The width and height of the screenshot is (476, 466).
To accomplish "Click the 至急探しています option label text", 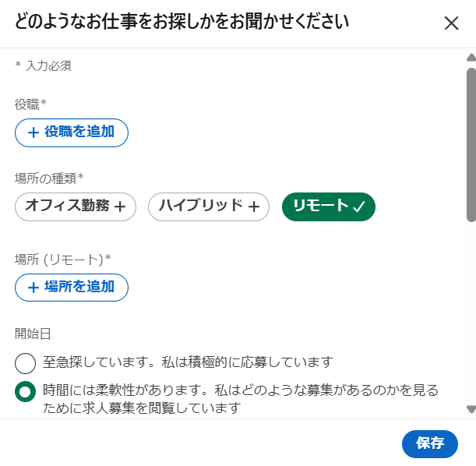I will 188,362.
